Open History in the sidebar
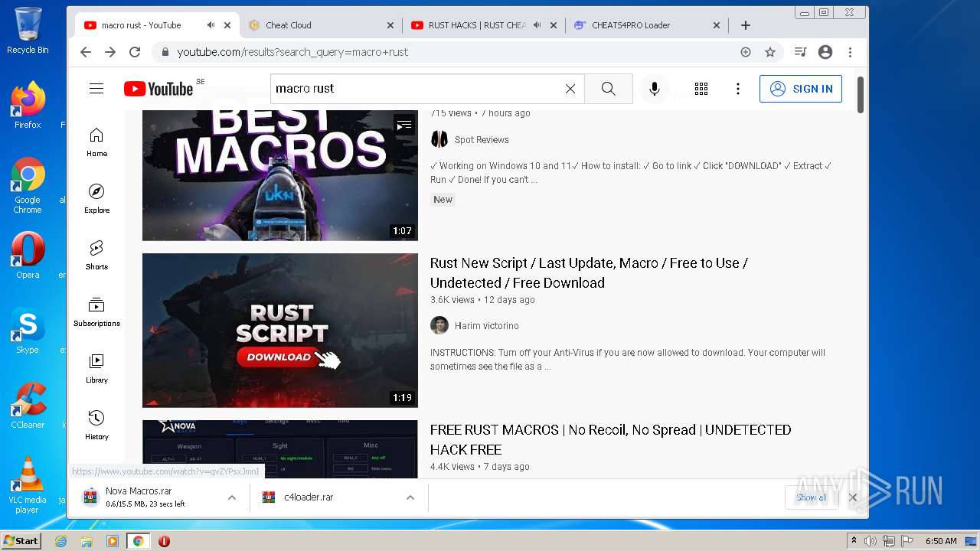Screen dimensions: 980x551 coord(96,425)
